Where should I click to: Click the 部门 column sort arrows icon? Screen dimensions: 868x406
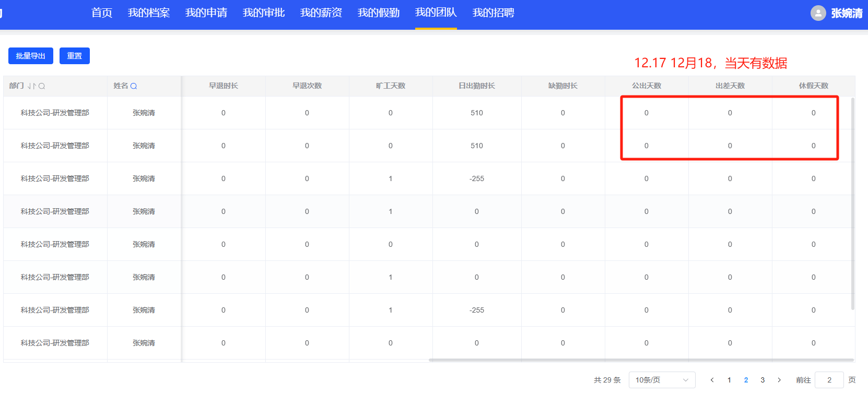pos(32,86)
